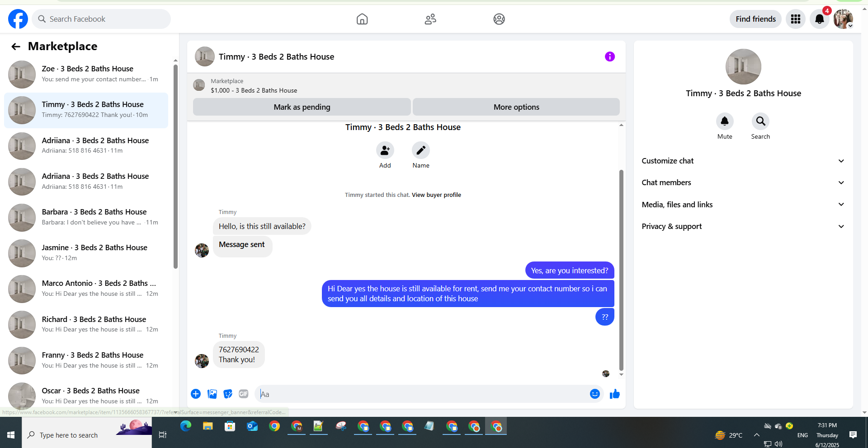Expand Customize chat section
The image size is (868, 448).
tap(743, 161)
